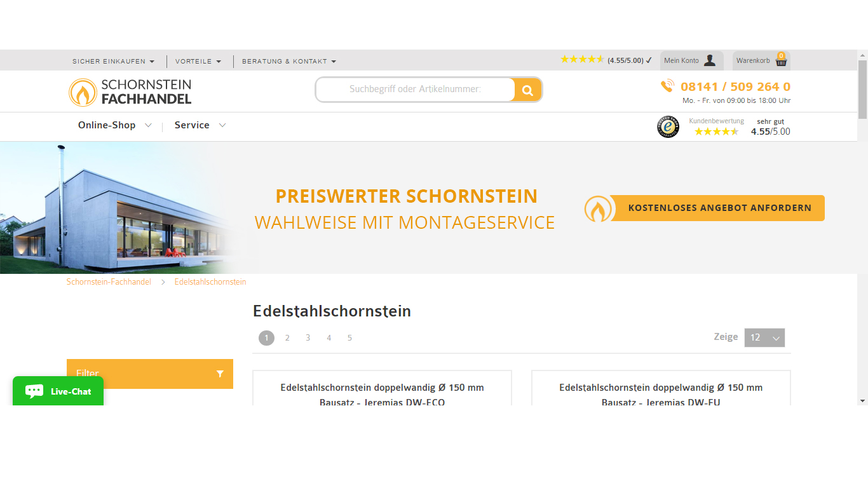Viewport: 868px width, 488px height.
Task: Open the Jeremias DW-ECO product title
Action: [x=382, y=395]
